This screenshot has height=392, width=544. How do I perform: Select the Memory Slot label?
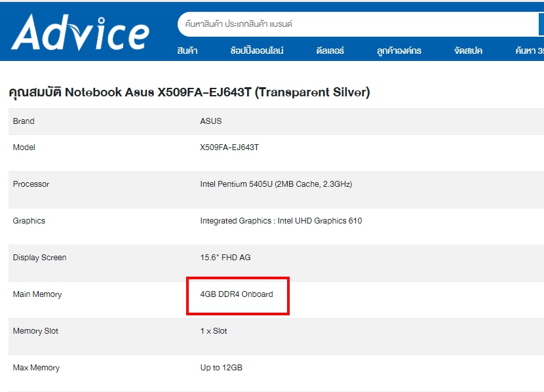pos(35,331)
